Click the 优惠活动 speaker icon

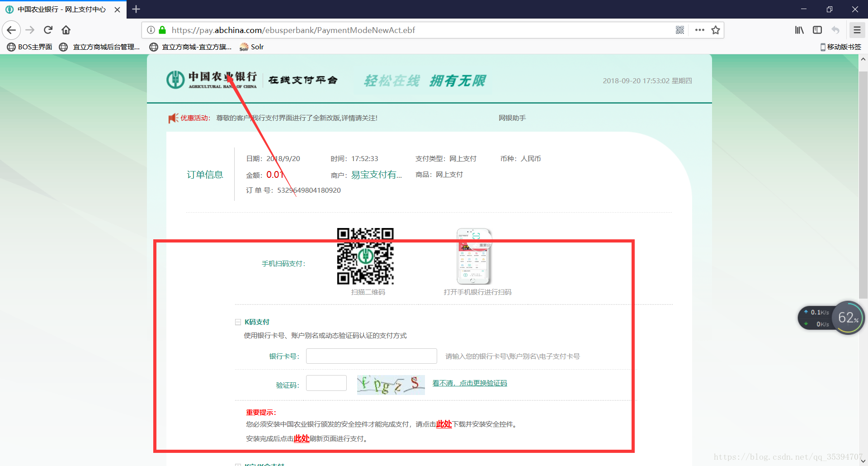173,118
